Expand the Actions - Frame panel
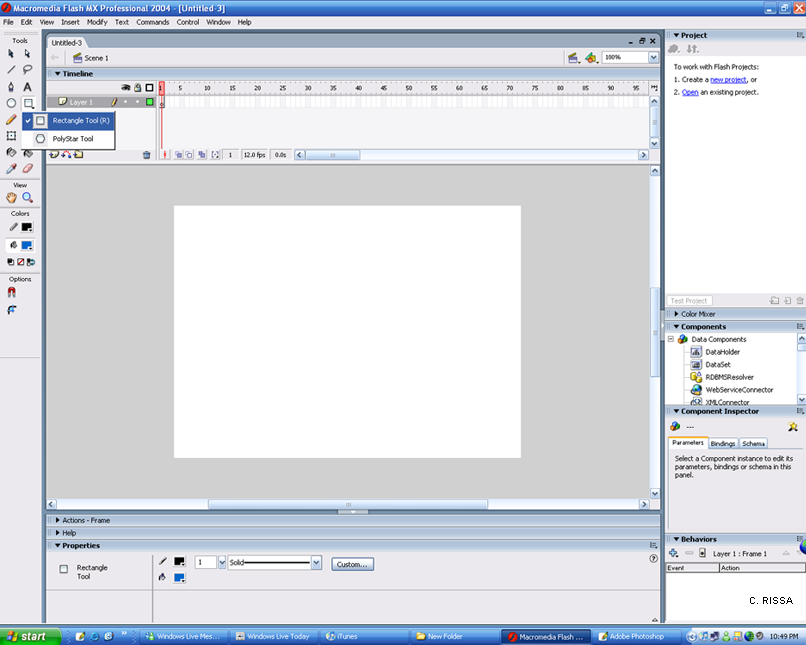 58,520
